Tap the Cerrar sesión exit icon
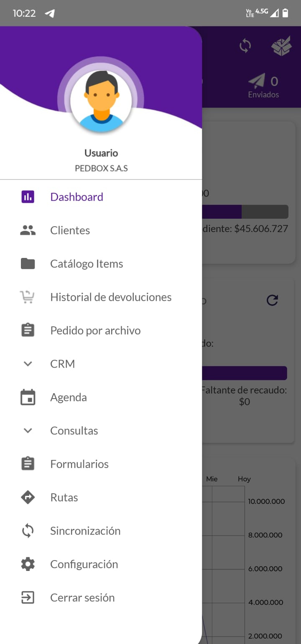Image resolution: width=301 pixels, height=644 pixels. (28, 598)
